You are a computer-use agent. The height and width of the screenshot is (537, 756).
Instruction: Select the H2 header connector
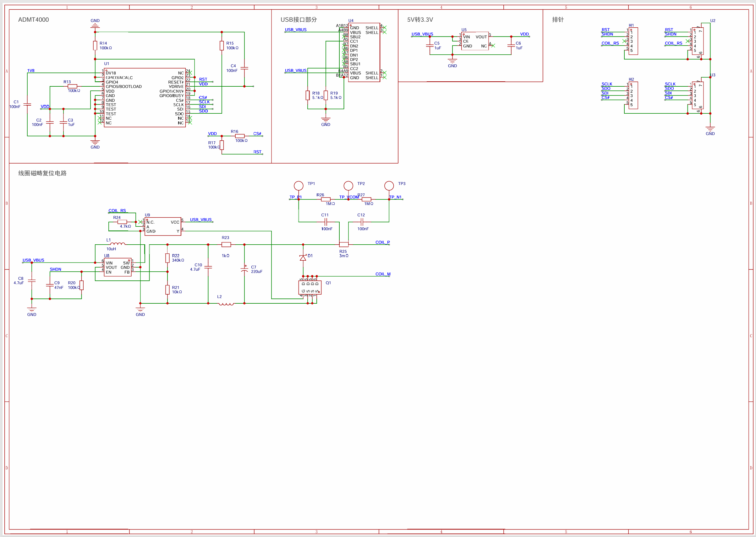633,95
